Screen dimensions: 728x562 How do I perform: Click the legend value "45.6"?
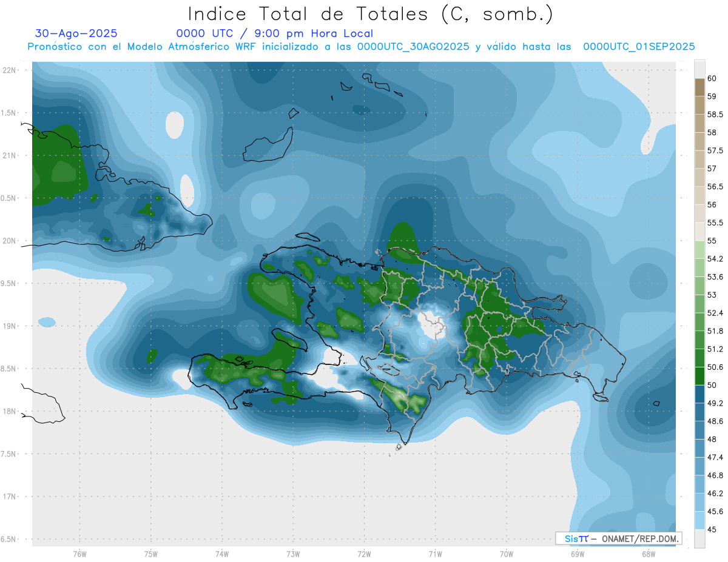(715, 511)
